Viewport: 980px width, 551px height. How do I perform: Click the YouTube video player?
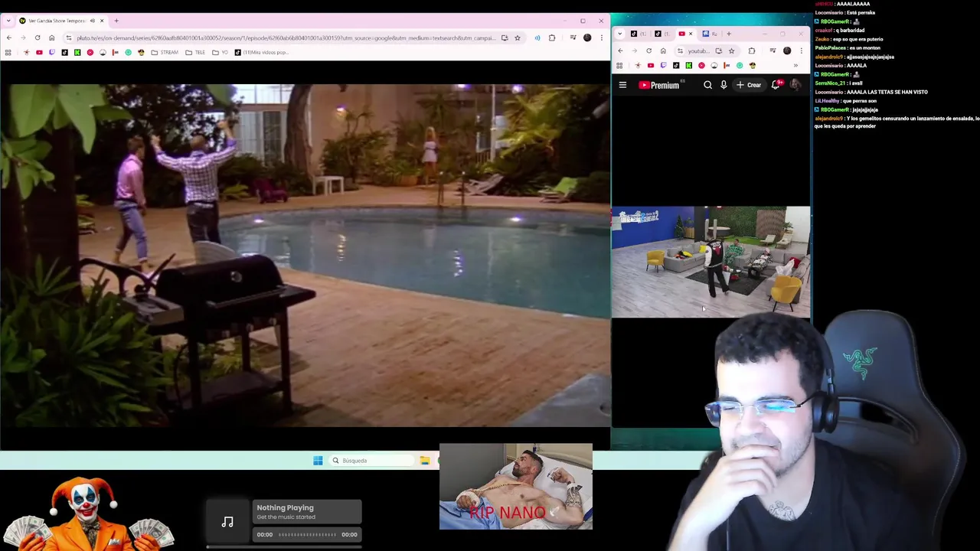(710, 262)
